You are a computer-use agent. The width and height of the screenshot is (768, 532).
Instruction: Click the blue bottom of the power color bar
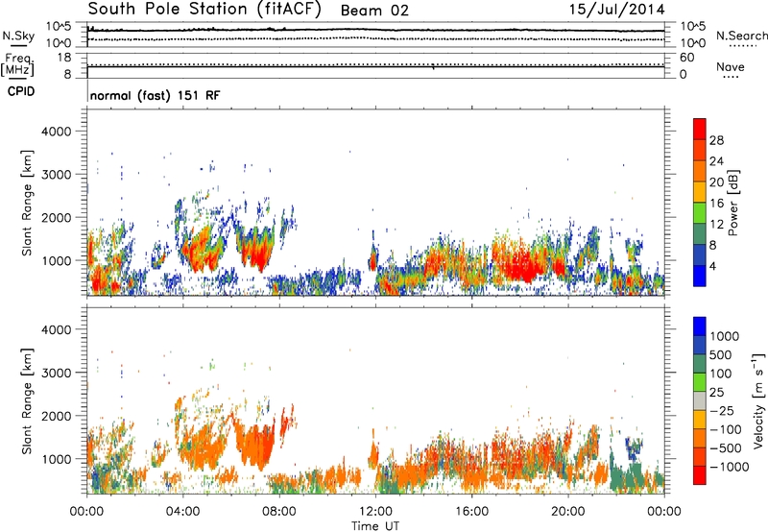click(x=700, y=276)
